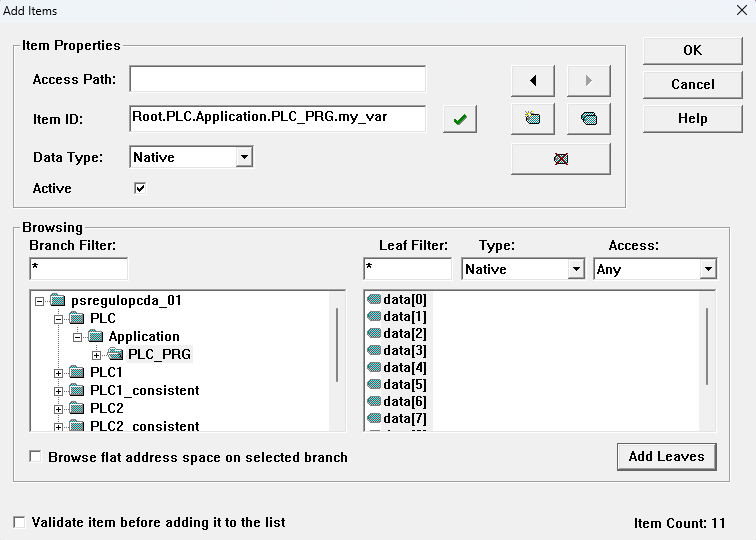Open the Data Type dropdown
Image resolution: width=756 pixels, height=540 pixels.
244,157
